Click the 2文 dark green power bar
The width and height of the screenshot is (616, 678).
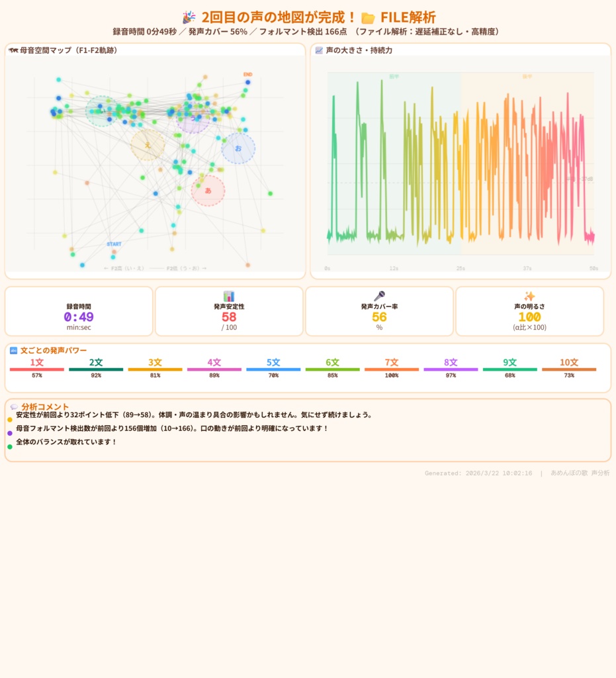96,369
